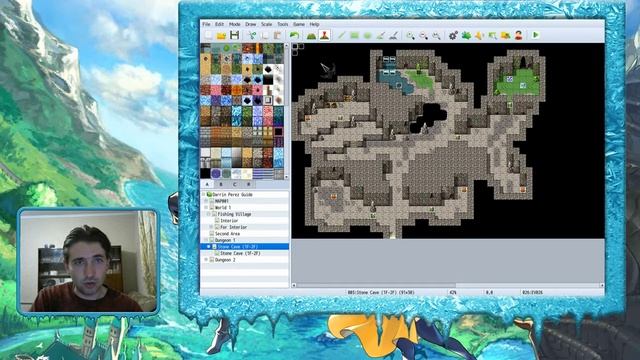Click the yellow horn toolbar icon

[479, 36]
